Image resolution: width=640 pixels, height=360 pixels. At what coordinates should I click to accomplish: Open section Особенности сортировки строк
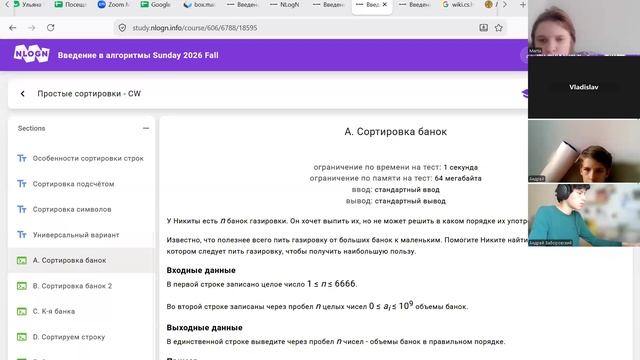click(x=81, y=158)
